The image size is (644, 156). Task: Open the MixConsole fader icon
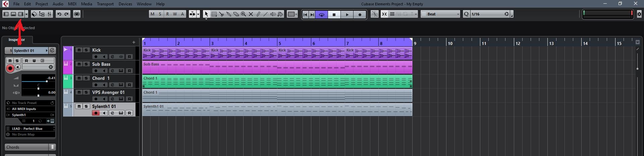tap(49, 14)
